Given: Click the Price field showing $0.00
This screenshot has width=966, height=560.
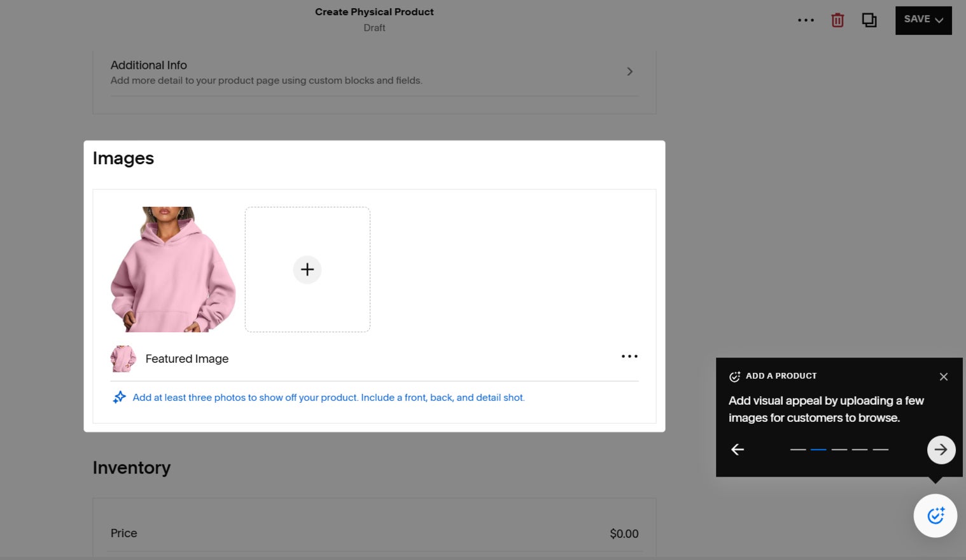Looking at the screenshot, I should coord(624,533).
